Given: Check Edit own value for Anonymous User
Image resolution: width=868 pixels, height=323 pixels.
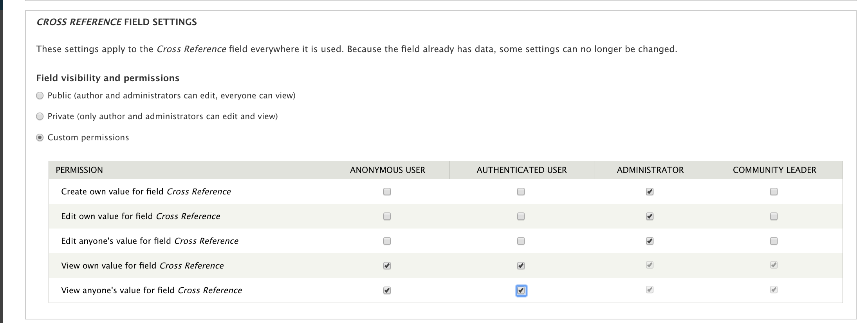Looking at the screenshot, I should point(387,216).
